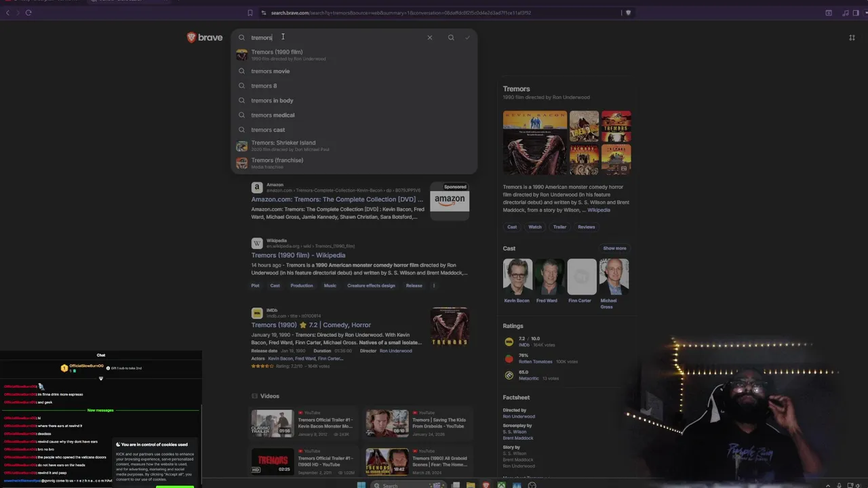This screenshot has width=868, height=488.
Task: Open the Wikipedia link in Tremors description
Action: [x=598, y=210]
